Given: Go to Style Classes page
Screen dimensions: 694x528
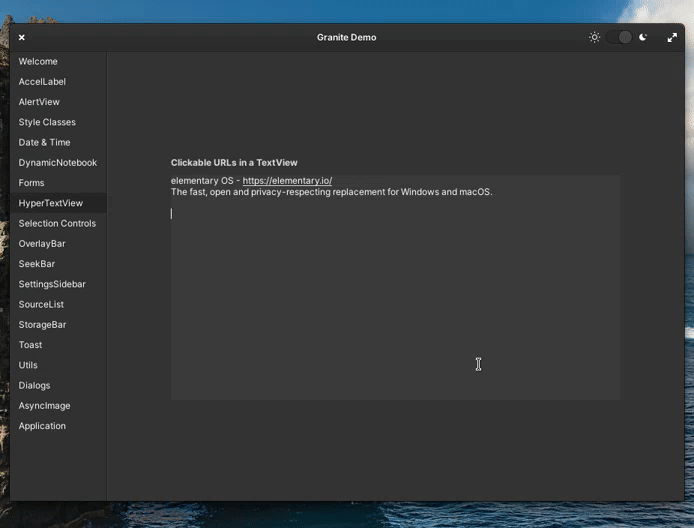Looking at the screenshot, I should coord(47,122).
